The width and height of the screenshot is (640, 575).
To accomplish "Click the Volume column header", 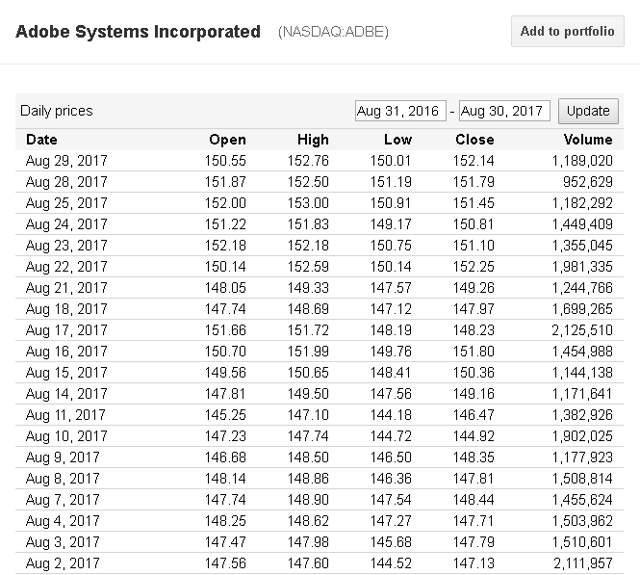I will 588,140.
